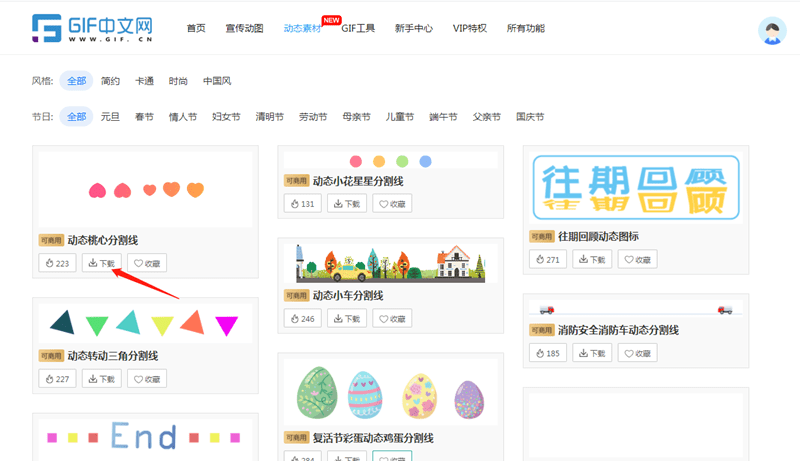The height and width of the screenshot is (461, 800).
Task: Open 所有功能 navigation item
Action: coord(526,28)
